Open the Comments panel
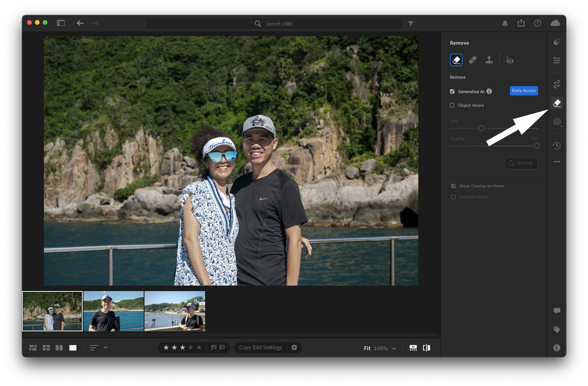Image resolution: width=588 pixels, height=386 pixels. 557,311
